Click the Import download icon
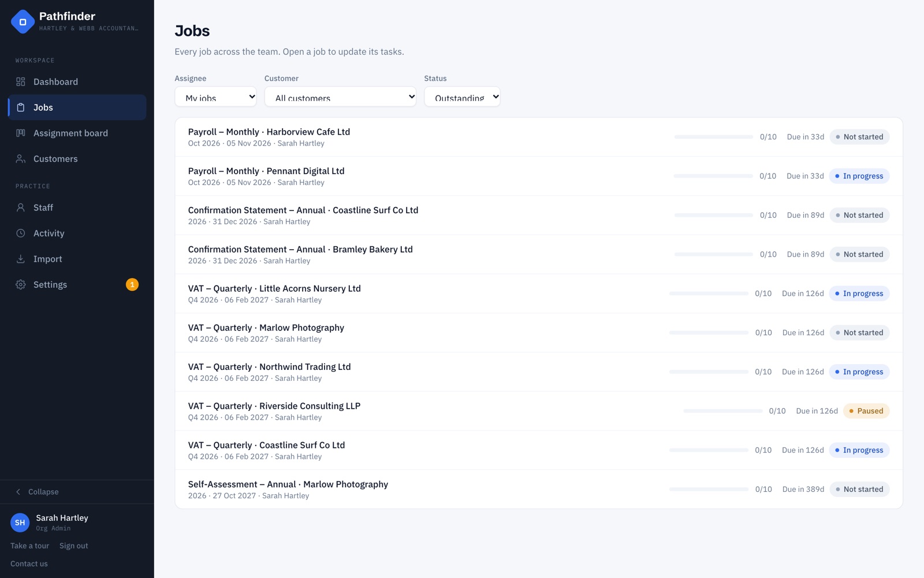Image resolution: width=924 pixels, height=578 pixels. click(x=21, y=259)
